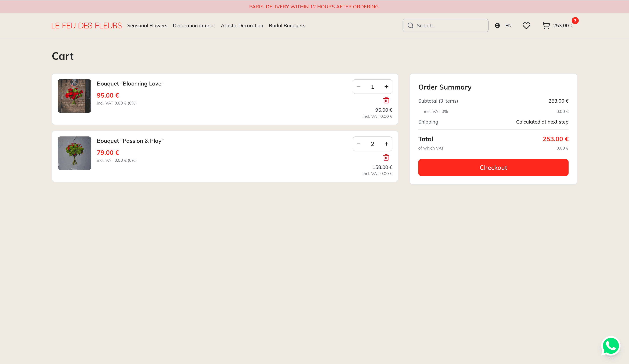The height and width of the screenshot is (364, 629).
Task: Click the globe language icon
Action: tap(497, 25)
